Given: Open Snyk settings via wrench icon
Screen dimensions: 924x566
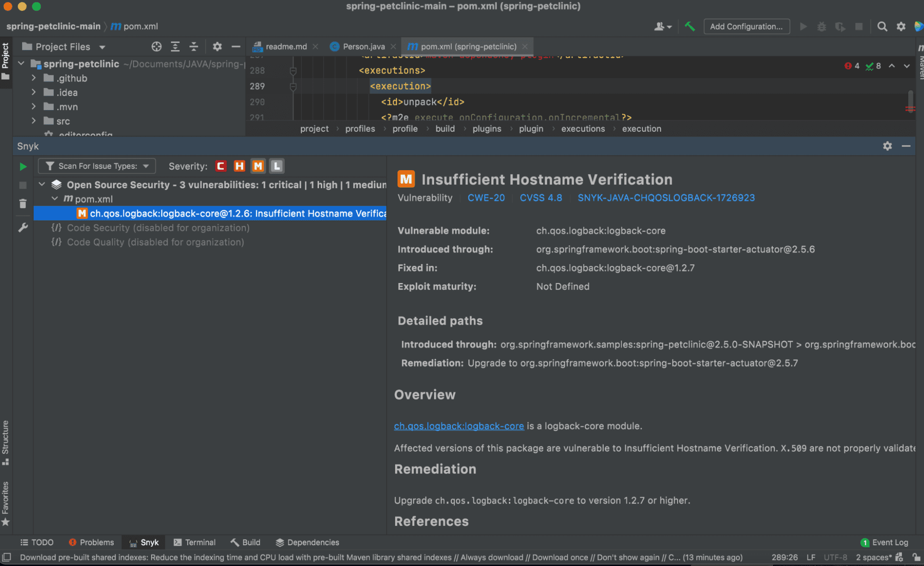Looking at the screenshot, I should pos(23,227).
